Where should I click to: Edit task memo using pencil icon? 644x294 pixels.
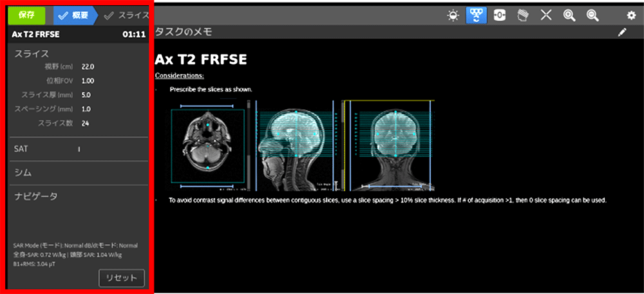click(x=622, y=32)
